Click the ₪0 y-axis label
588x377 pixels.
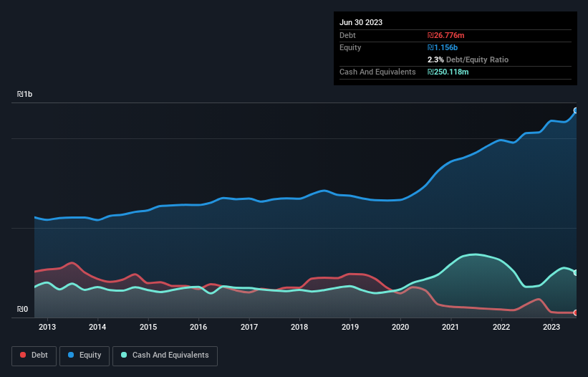[23, 310]
